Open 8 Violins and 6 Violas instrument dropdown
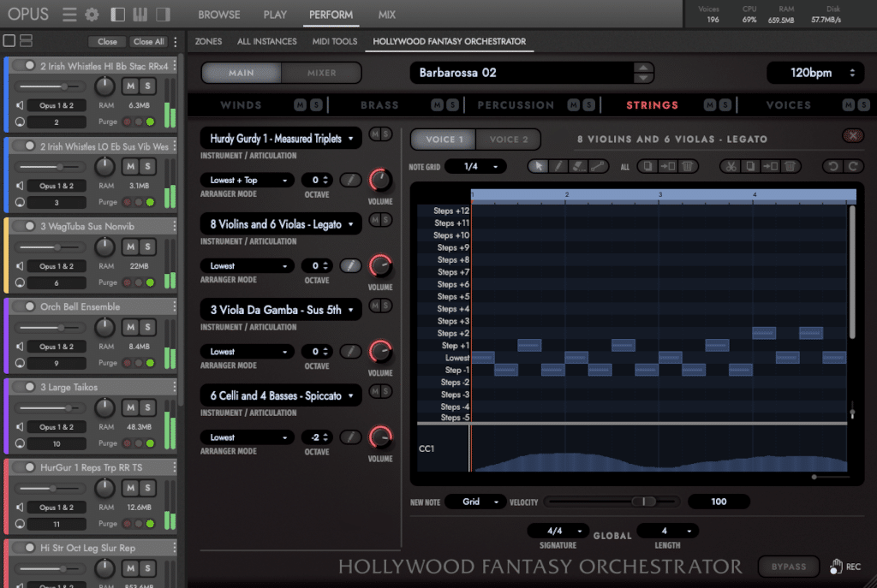Viewport: 877px width, 588px height. coord(281,224)
